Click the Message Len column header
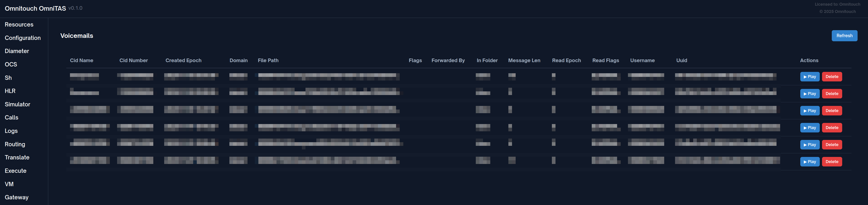Screen dimensions: 868x205 524,60
